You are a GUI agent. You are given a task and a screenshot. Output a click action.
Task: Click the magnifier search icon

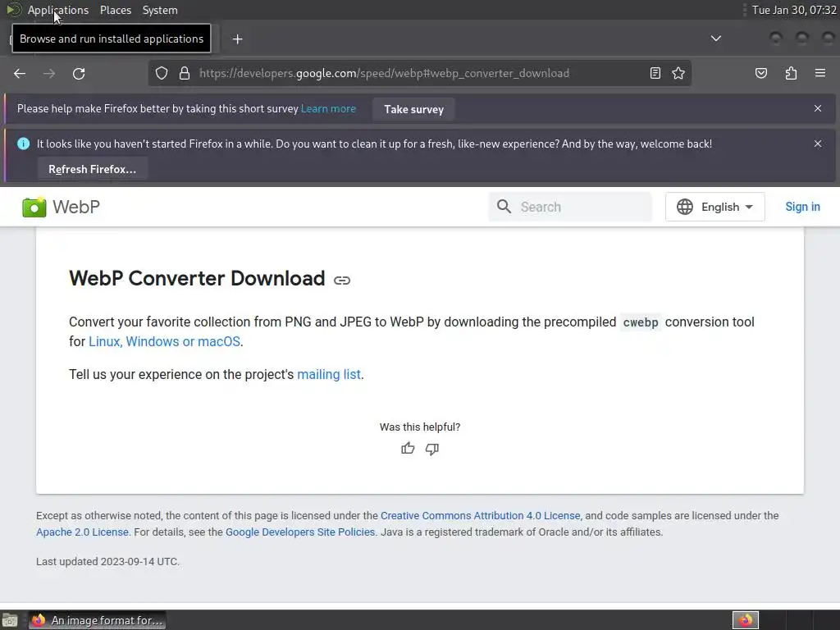tap(504, 207)
